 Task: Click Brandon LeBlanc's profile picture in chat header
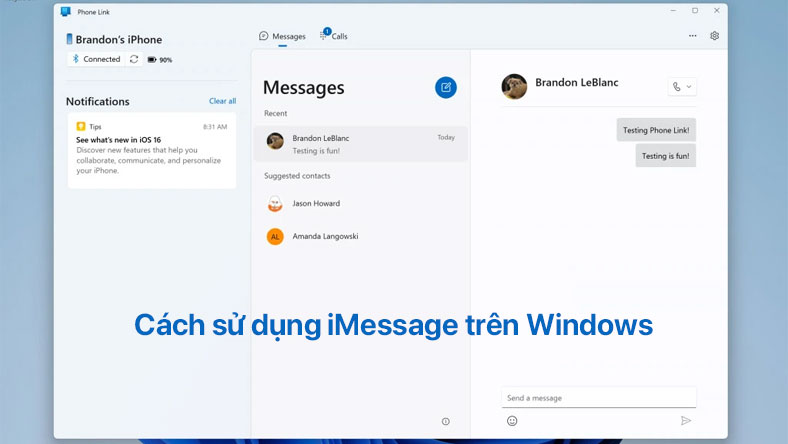tap(514, 86)
